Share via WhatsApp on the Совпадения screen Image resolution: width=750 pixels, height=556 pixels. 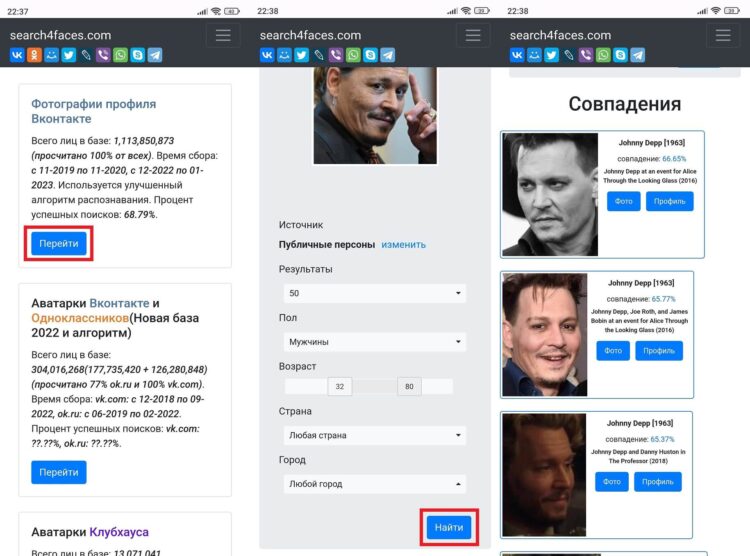tap(603, 55)
